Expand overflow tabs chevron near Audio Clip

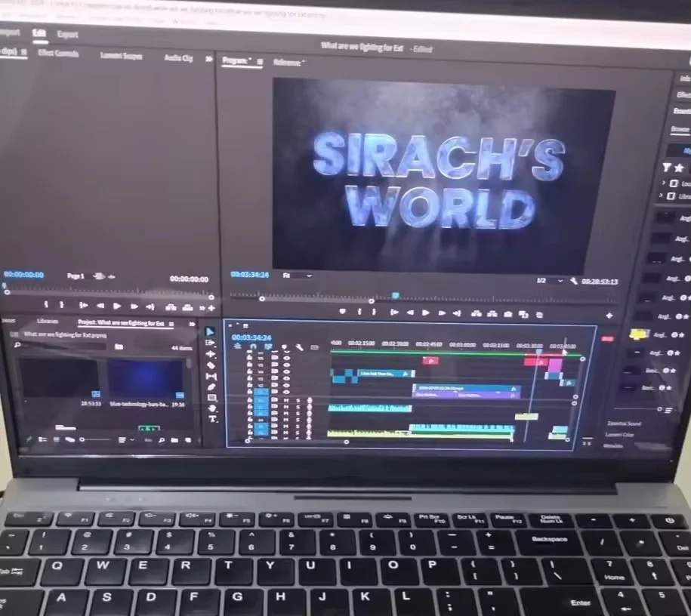click(208, 59)
